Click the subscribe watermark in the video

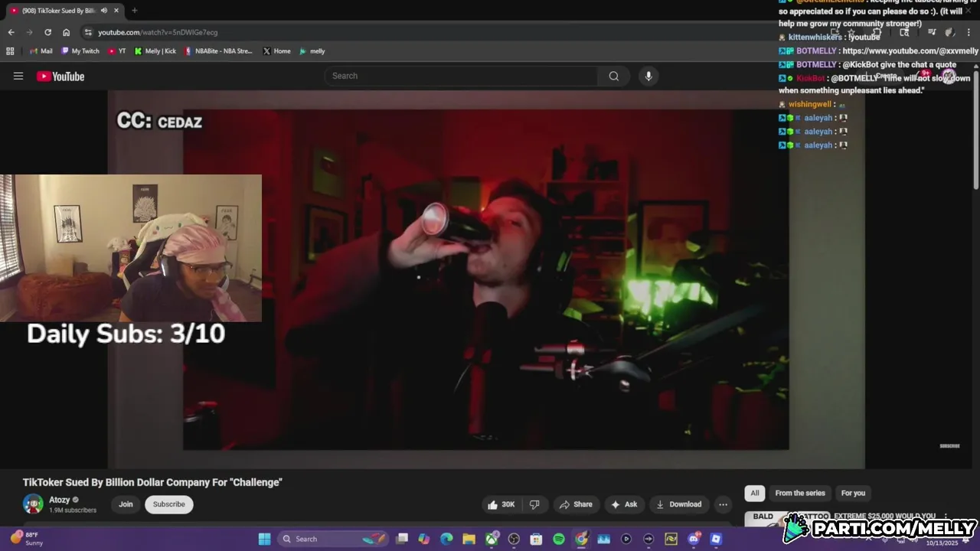(x=949, y=445)
